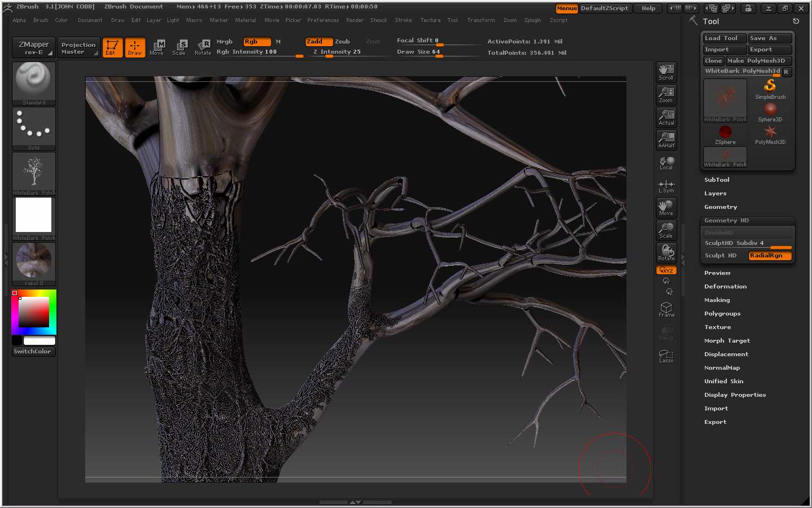The height and width of the screenshot is (508, 812).
Task: Click the Scroll canvas icon
Action: coord(667,72)
